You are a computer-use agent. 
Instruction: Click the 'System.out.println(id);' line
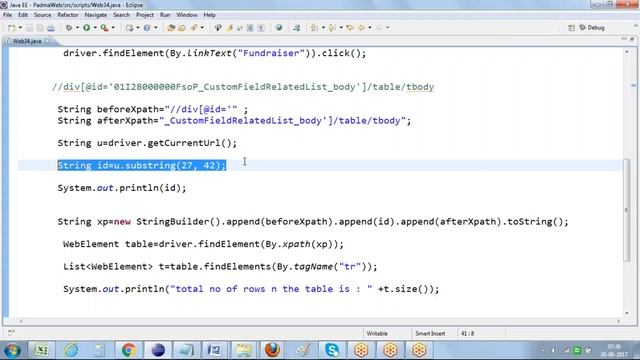click(x=122, y=188)
